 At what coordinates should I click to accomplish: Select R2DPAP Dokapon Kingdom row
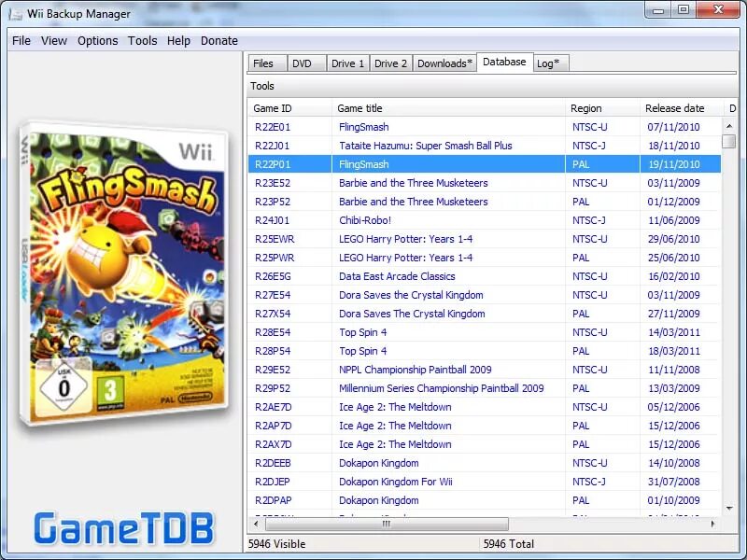484,500
